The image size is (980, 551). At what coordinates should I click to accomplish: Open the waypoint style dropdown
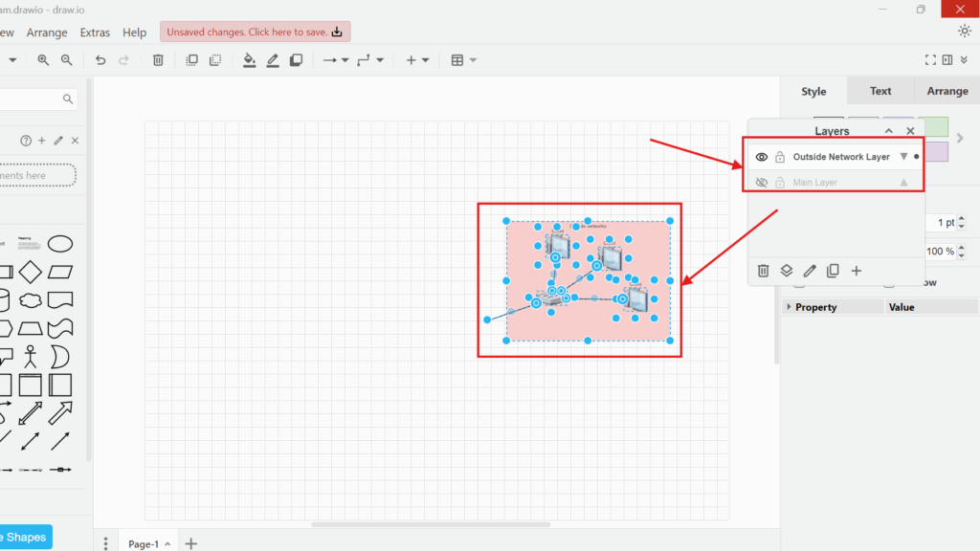[x=379, y=60]
